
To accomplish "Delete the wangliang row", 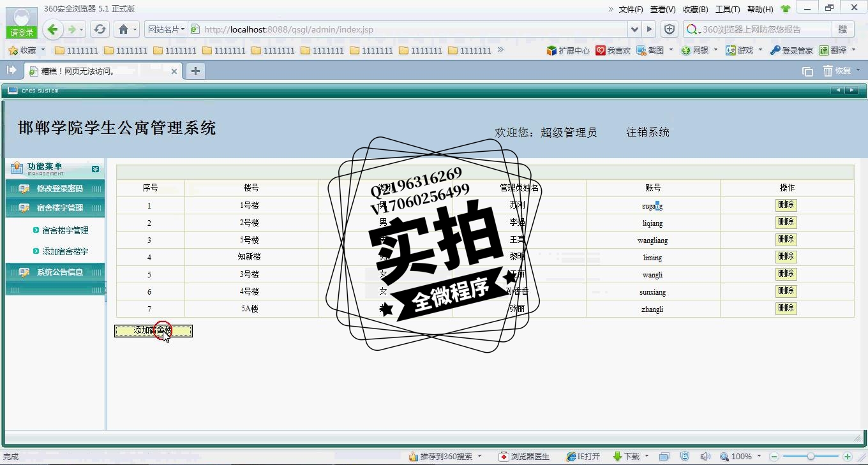I will click(x=786, y=240).
